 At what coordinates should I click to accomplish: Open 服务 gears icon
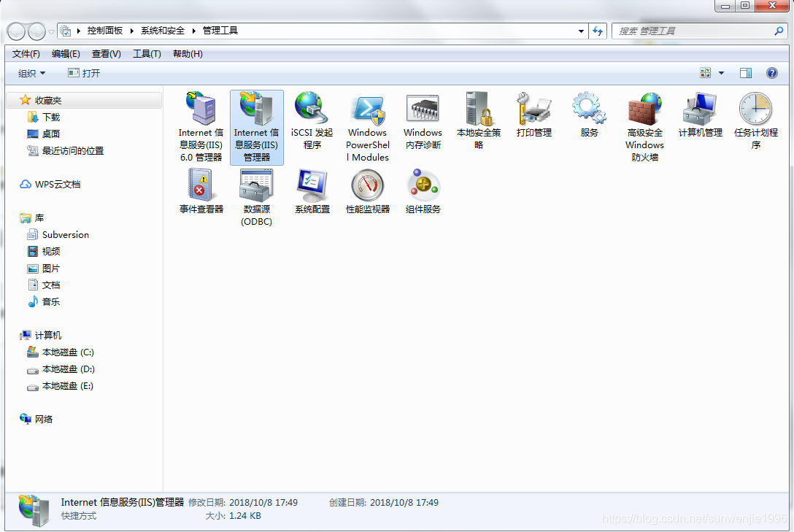pyautogui.click(x=590, y=115)
